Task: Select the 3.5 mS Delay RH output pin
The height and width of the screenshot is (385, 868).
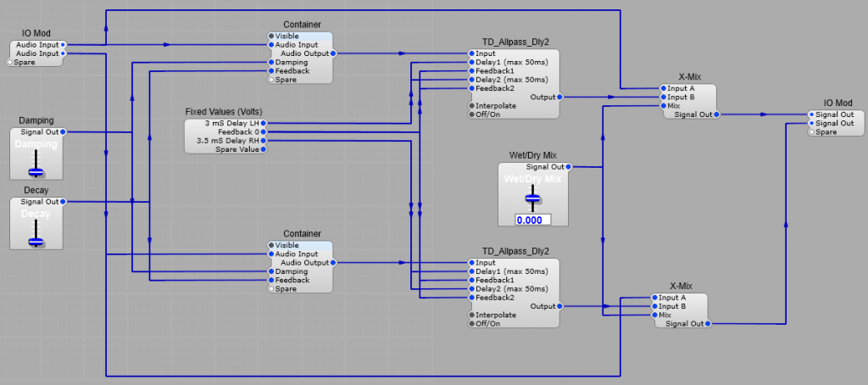Action: [265, 141]
